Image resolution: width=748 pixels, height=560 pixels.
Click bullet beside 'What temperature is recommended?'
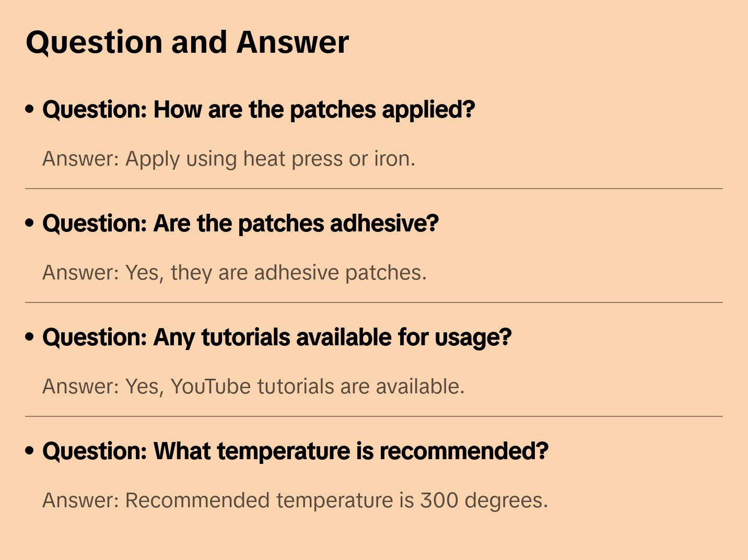[x=30, y=451]
